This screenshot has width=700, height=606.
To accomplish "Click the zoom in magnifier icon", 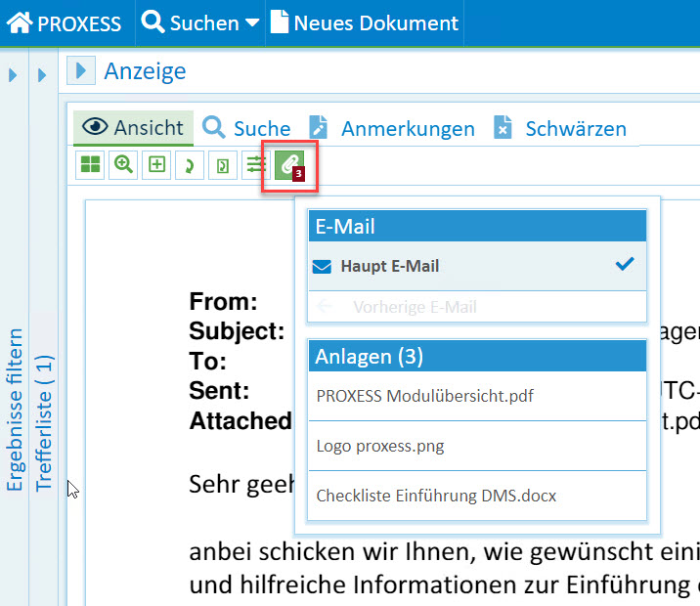I will tap(123, 166).
